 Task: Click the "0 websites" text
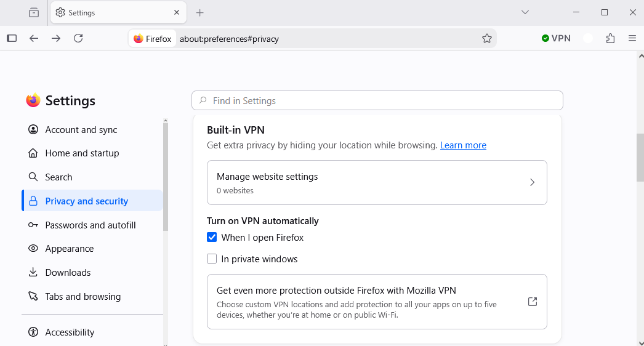tap(235, 191)
